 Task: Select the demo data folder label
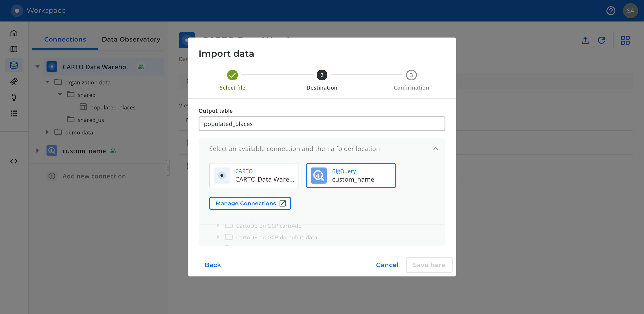(79, 132)
